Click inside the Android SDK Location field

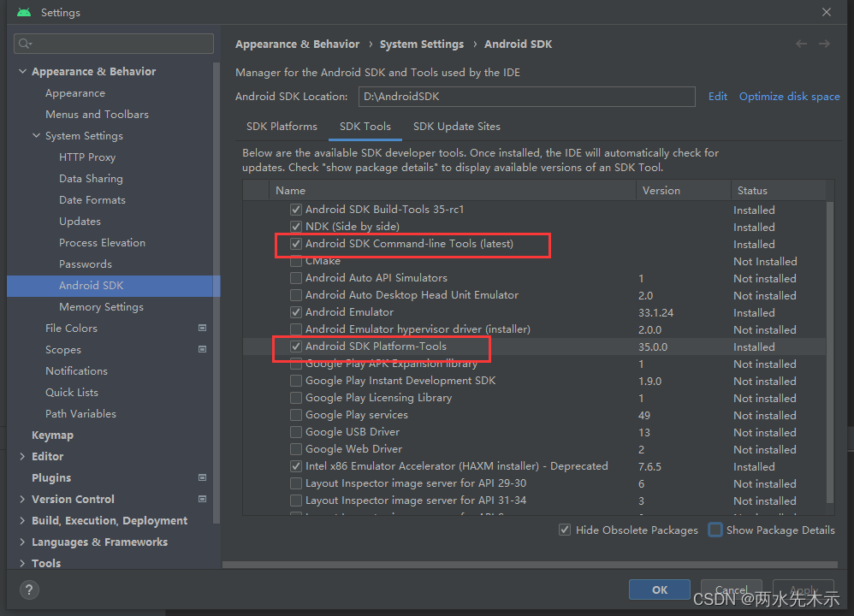click(x=526, y=96)
